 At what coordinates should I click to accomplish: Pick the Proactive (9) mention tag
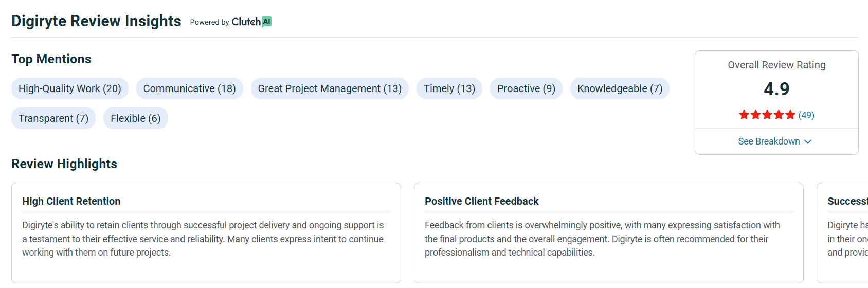click(x=526, y=88)
